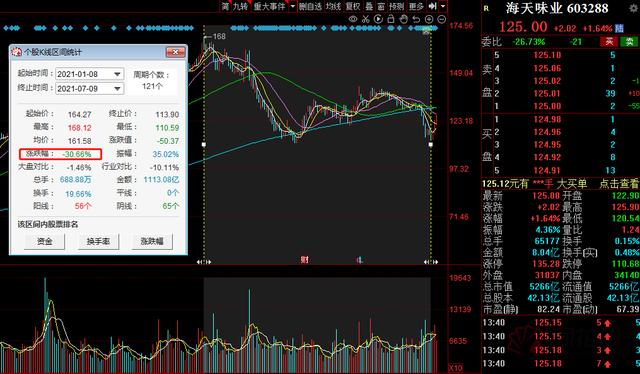Screen dimensions: 640x374
Task: Toggle 均线 moving average display
Action: click(x=333, y=7)
